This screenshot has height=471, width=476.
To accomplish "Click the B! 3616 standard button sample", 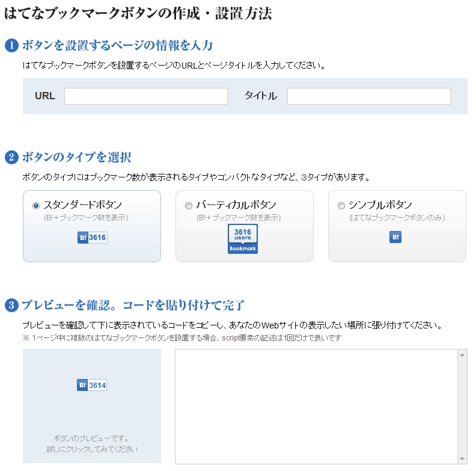I will (x=93, y=238).
